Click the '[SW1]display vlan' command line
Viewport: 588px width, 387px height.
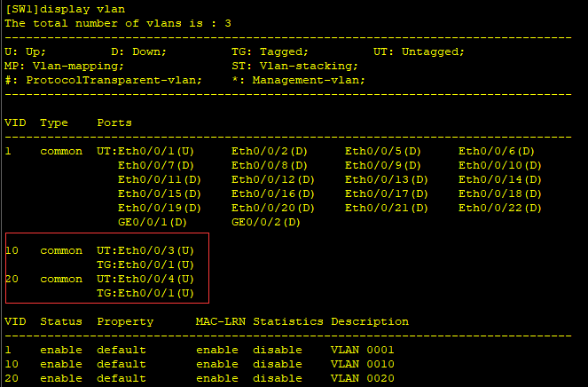(x=65, y=9)
